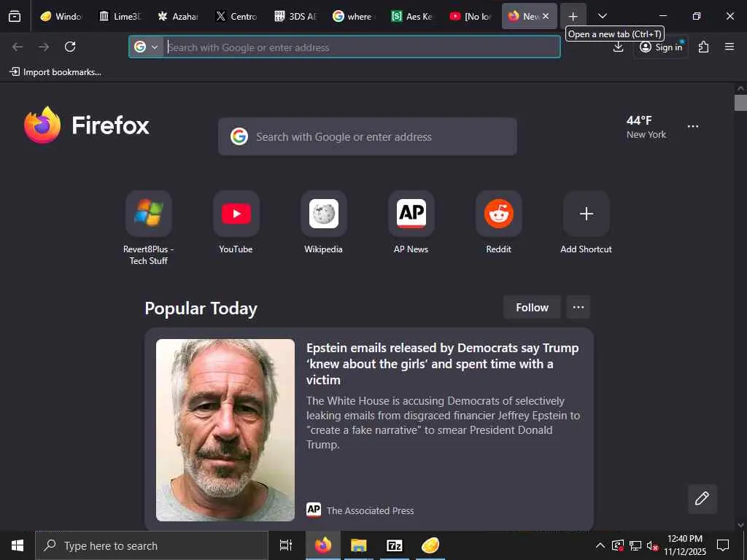Viewport: 747px width, 560px height.
Task: Open the Windows Start menu
Action: pos(18,545)
